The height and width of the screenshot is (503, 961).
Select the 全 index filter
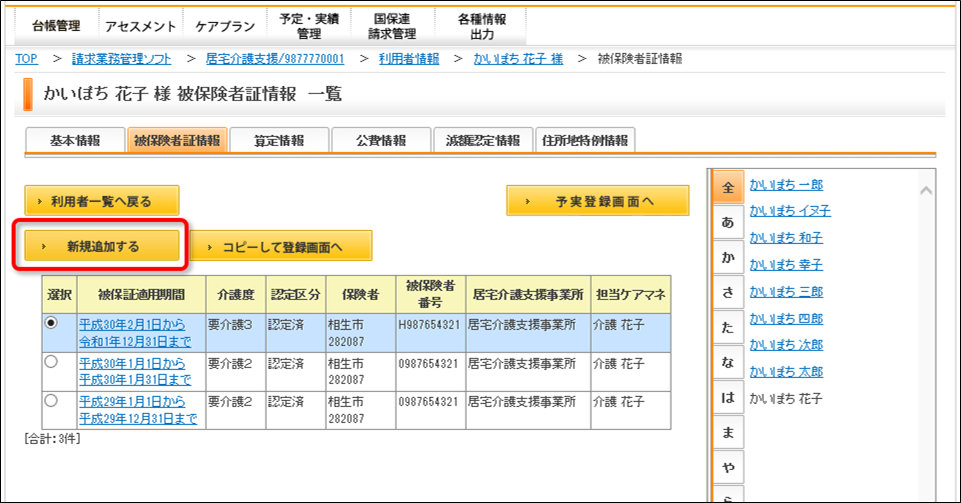tap(728, 187)
